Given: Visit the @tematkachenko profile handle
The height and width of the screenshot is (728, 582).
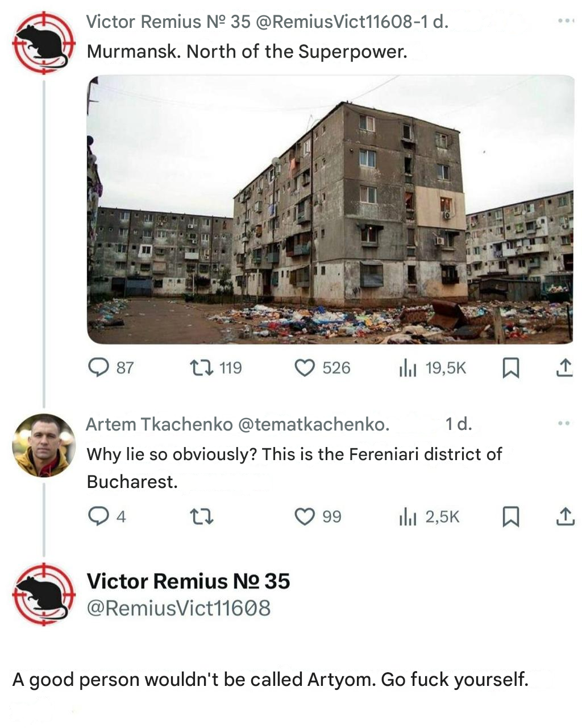Looking at the screenshot, I should pyautogui.click(x=313, y=424).
